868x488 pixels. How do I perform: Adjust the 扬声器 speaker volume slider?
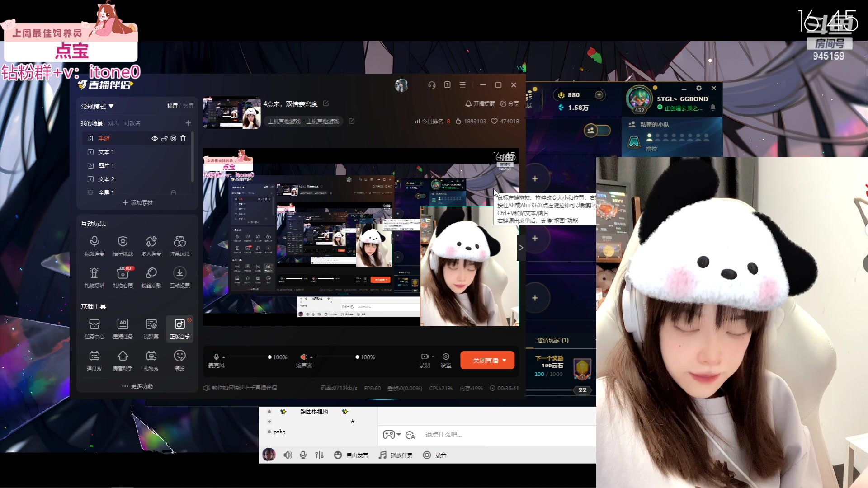click(357, 357)
